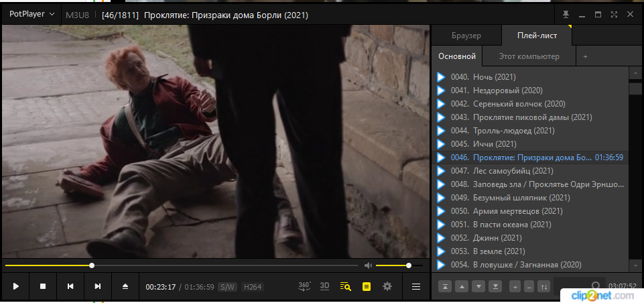Start video playback with Play button
The width and height of the screenshot is (644, 303).
click(16, 286)
